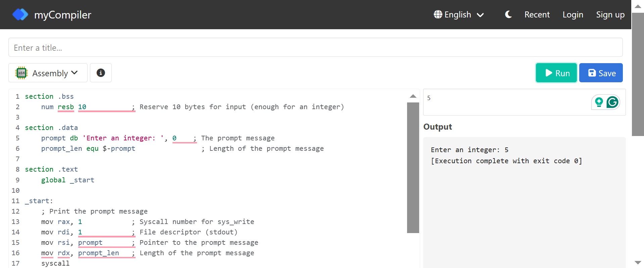644x268 pixels.
Task: Click the Output heading
Action: pos(438,127)
